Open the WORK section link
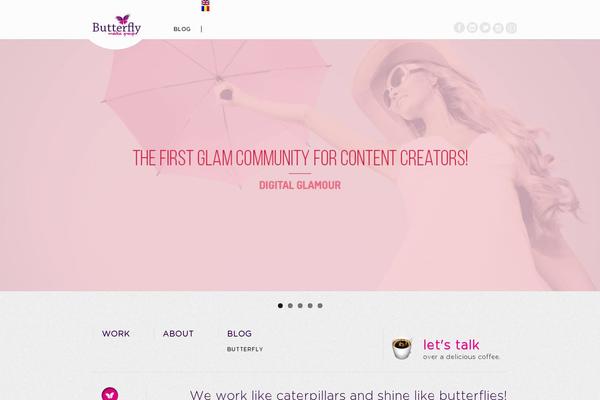 (x=116, y=333)
